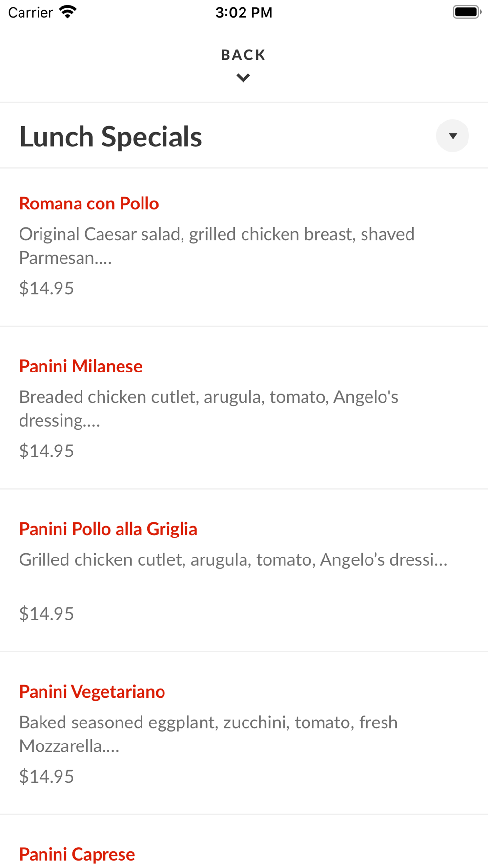The image size is (488, 868).
Task: Tap the $14.95 price under Panini Milanese
Action: (46, 451)
